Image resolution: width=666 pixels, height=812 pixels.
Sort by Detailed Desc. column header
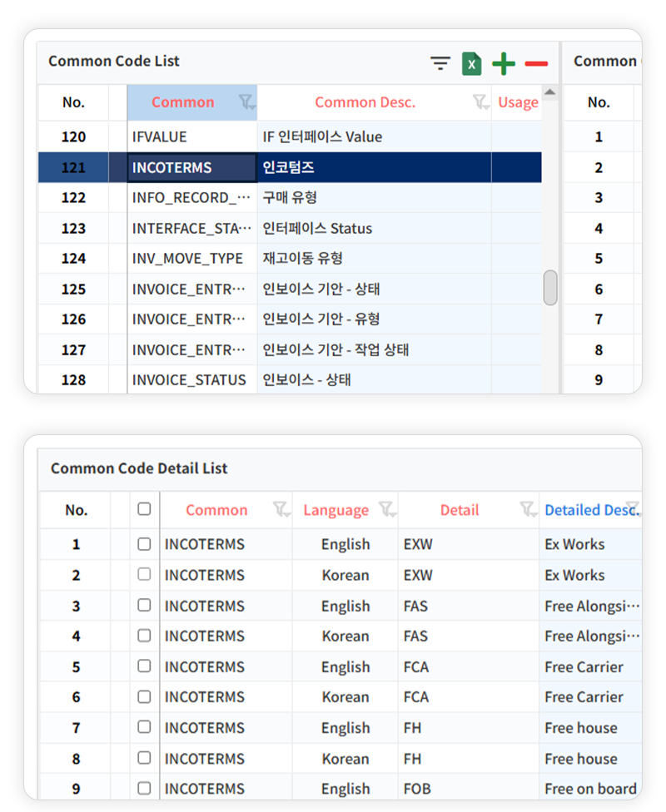click(x=581, y=510)
